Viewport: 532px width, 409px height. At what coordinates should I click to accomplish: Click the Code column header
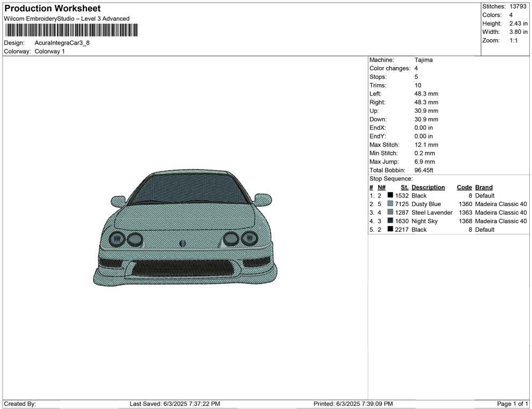pos(464,187)
